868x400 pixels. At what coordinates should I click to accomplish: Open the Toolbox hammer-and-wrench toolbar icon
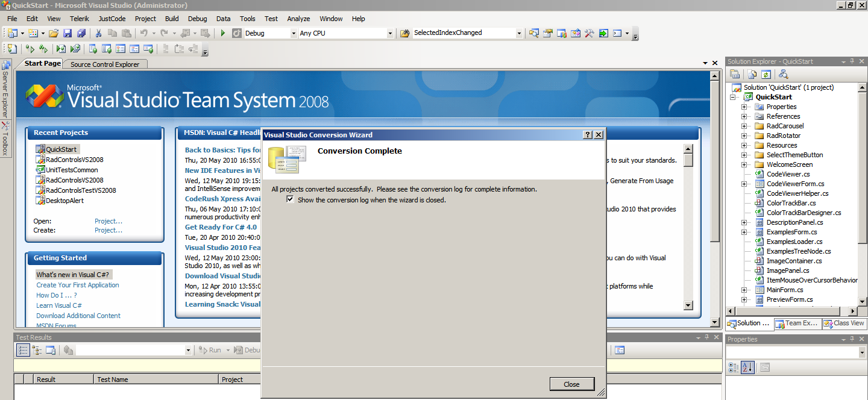click(x=590, y=33)
